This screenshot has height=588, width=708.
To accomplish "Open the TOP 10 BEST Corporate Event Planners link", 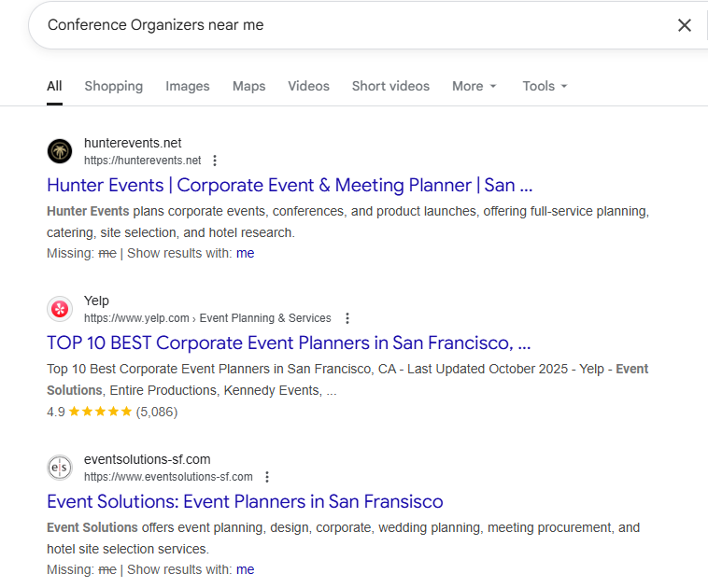I will [x=289, y=343].
